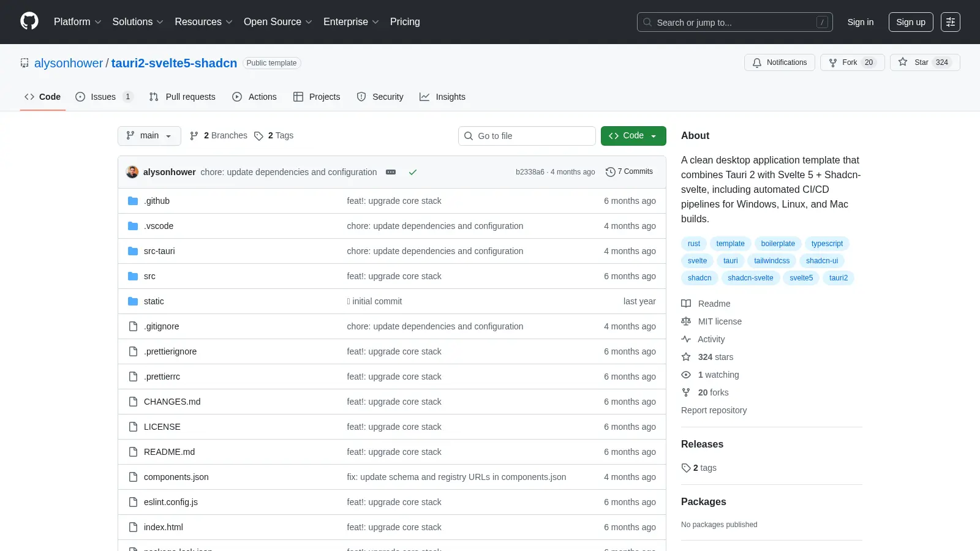Click the Sign in link

861,22
